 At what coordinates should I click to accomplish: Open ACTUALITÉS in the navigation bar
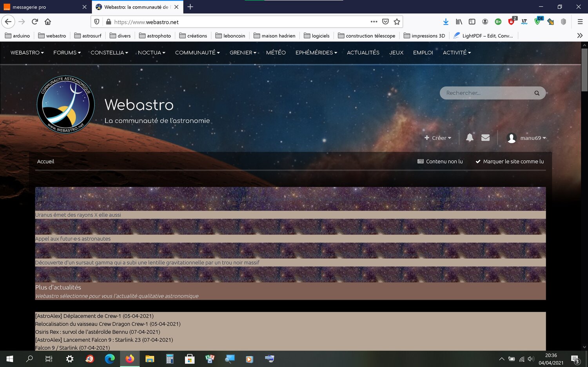[x=363, y=52]
